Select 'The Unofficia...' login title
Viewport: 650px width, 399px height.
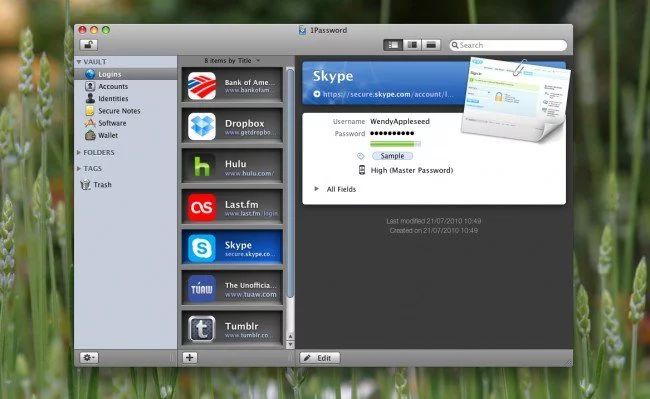click(250, 285)
